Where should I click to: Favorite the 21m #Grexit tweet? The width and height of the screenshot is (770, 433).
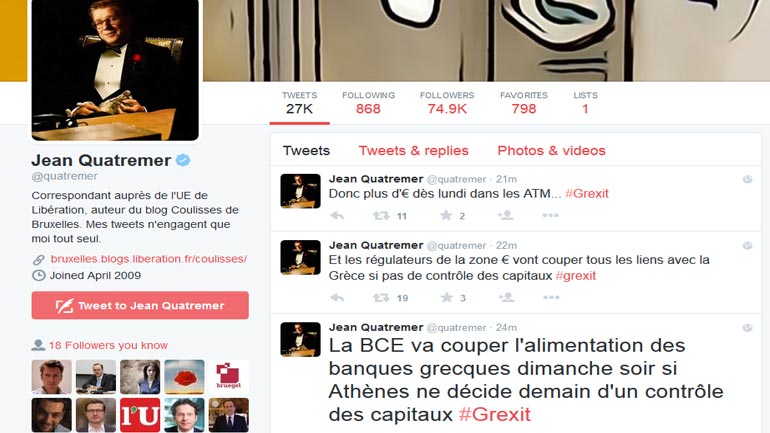click(446, 215)
